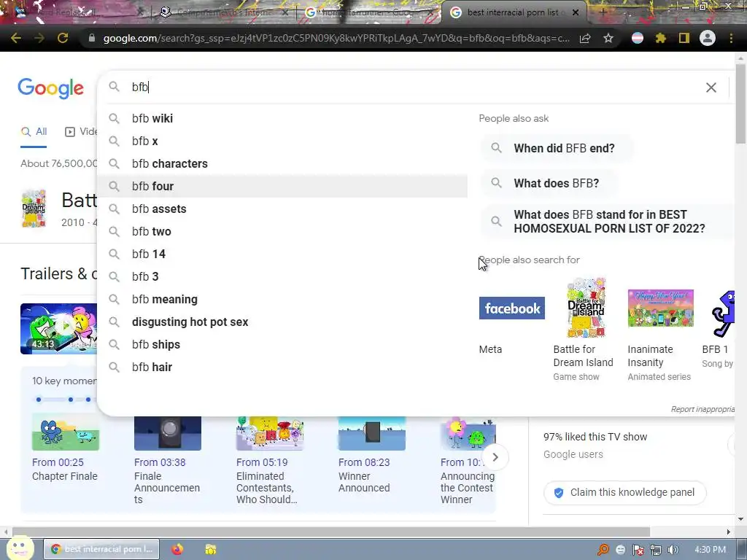
Task: Click the horizontal scrollbar right arrow
Action: coord(729,532)
